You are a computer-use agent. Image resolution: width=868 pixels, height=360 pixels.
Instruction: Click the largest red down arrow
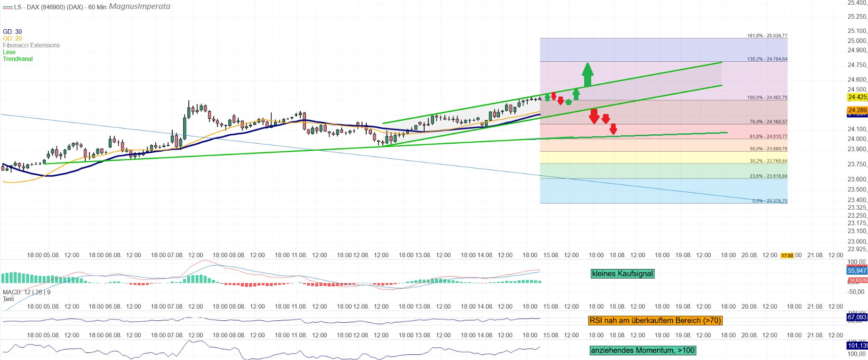594,116
